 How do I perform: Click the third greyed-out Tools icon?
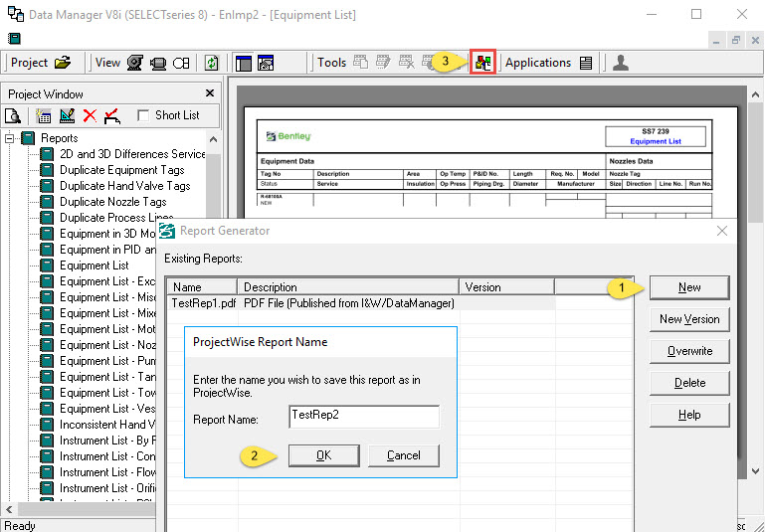[x=407, y=63]
